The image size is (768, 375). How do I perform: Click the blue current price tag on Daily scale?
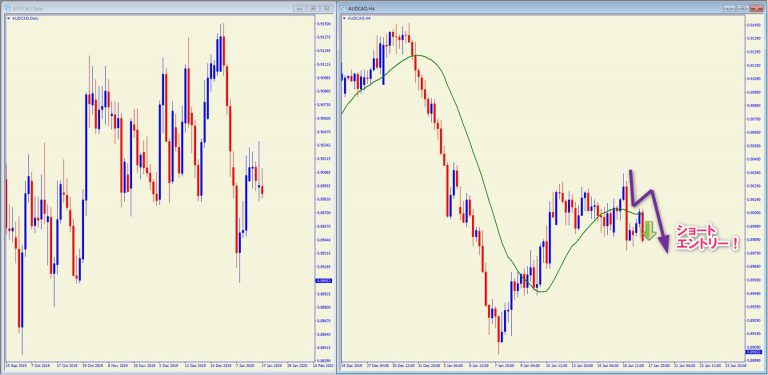(324, 281)
